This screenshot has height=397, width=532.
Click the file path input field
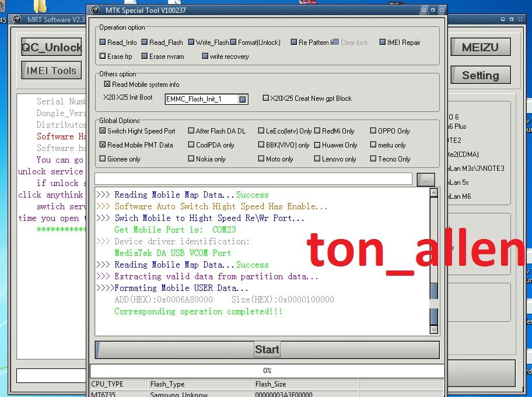click(253, 179)
